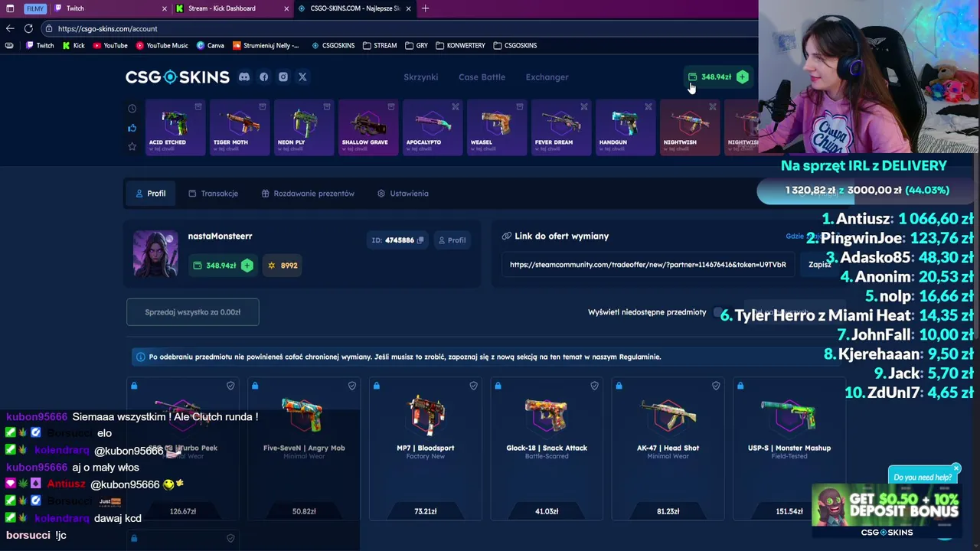980x551 pixels.
Task: Copy the account ID 4745886
Action: point(420,240)
